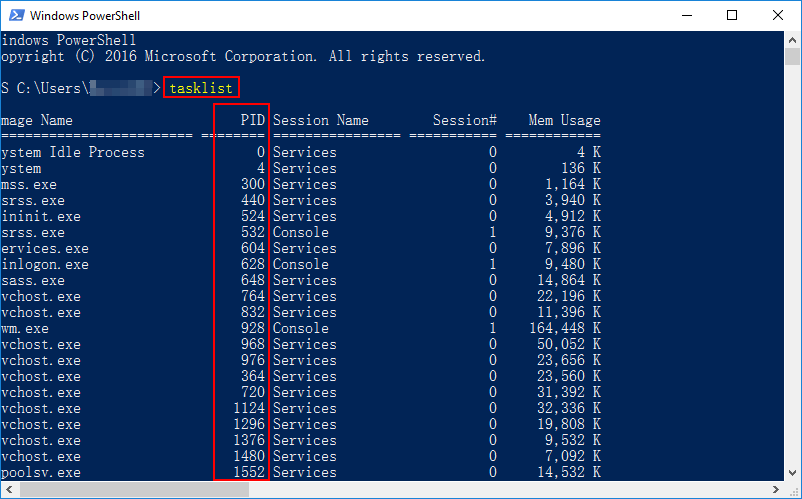Click the vertical scrollbar up arrow
The height and width of the screenshot is (499, 802).
tap(792, 39)
